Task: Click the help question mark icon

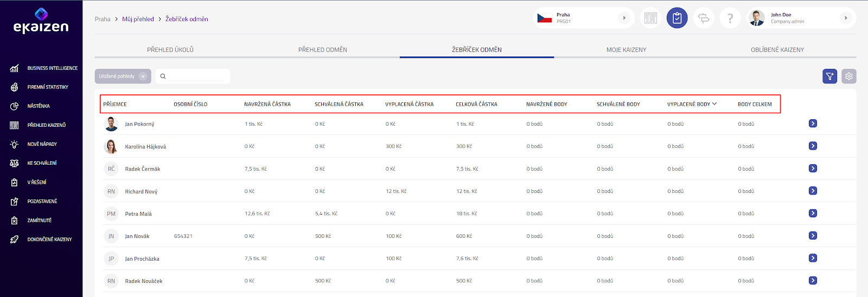Action: (x=730, y=18)
